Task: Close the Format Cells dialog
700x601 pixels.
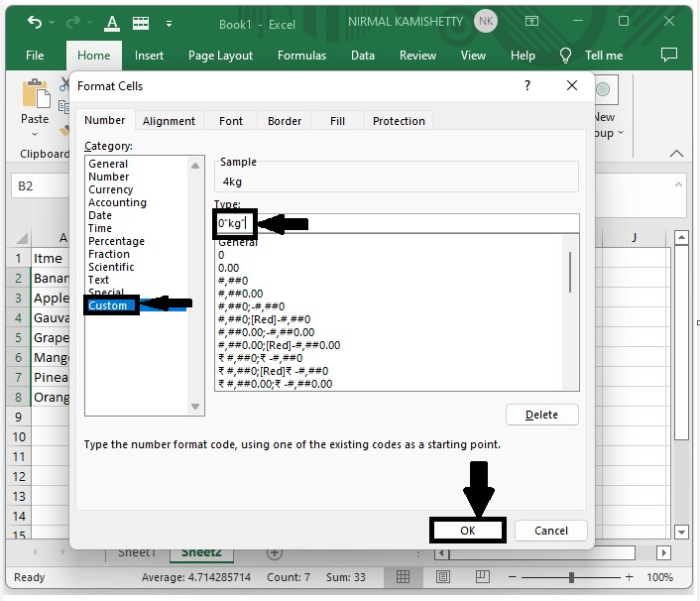Action: point(572,85)
